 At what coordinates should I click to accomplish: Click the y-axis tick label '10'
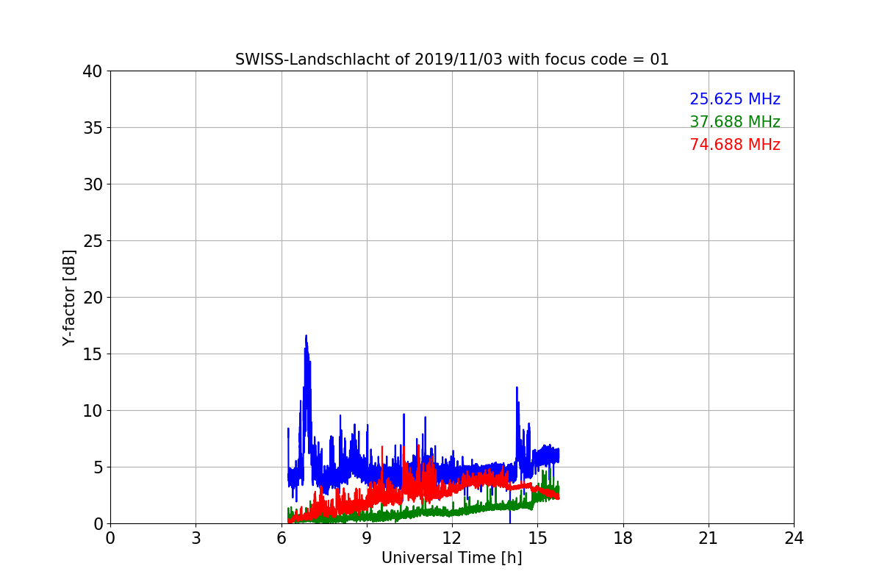pyautogui.click(x=93, y=411)
